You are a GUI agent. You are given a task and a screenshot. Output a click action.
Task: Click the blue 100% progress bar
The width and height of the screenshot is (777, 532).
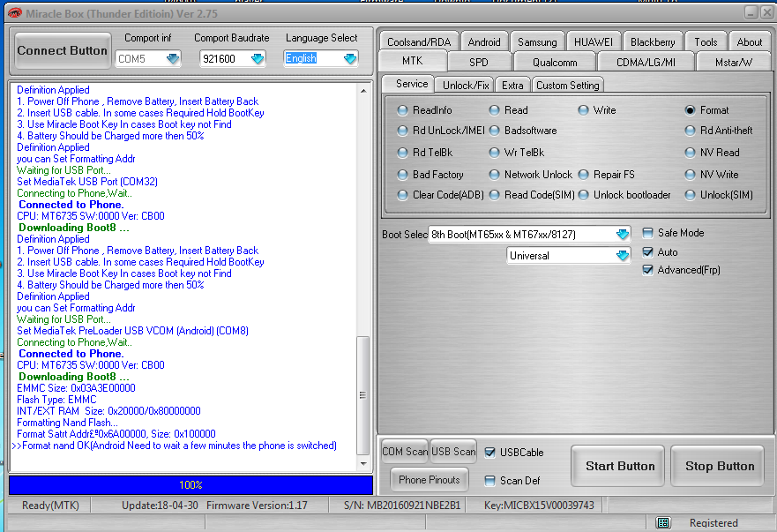coord(191,485)
